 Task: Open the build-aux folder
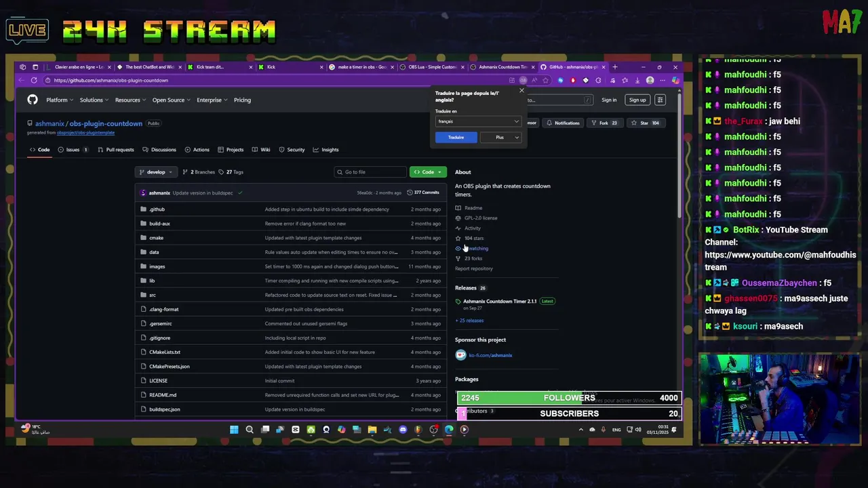click(x=160, y=224)
